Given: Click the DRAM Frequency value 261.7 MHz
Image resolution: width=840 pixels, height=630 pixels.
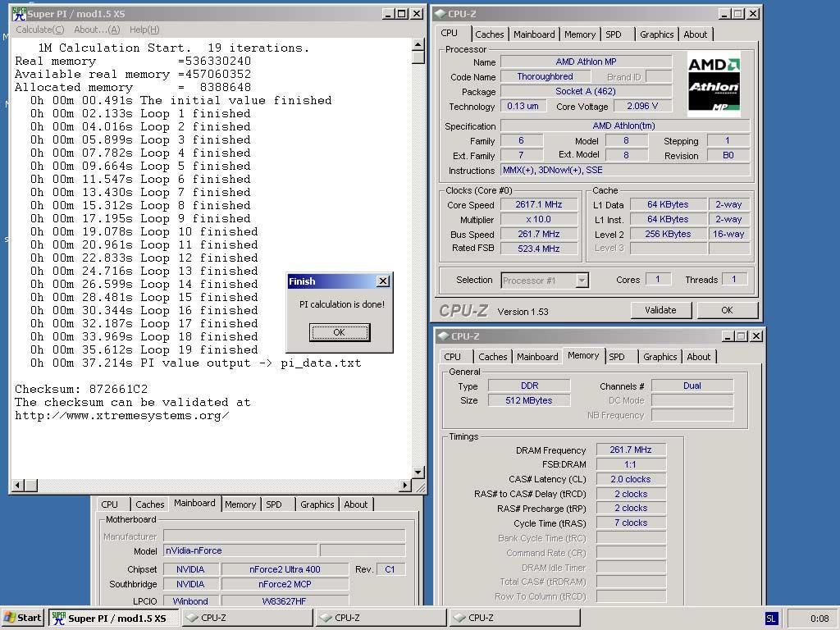Looking at the screenshot, I should pyautogui.click(x=631, y=450).
